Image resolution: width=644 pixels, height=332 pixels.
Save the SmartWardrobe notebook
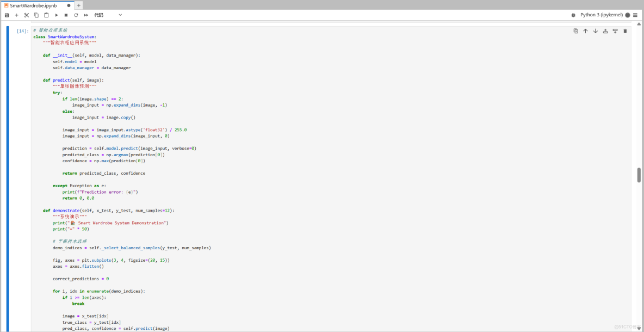(7, 15)
